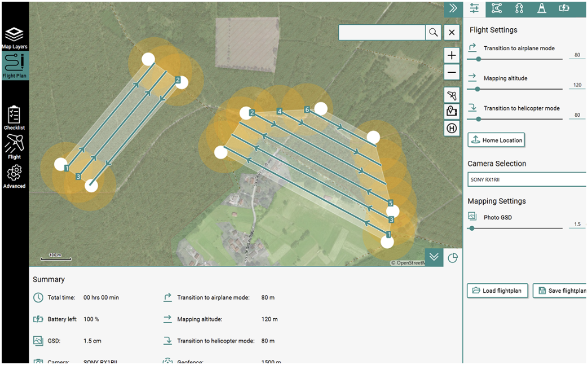
Task: Open the Flight panel in the sidebar
Action: click(15, 147)
